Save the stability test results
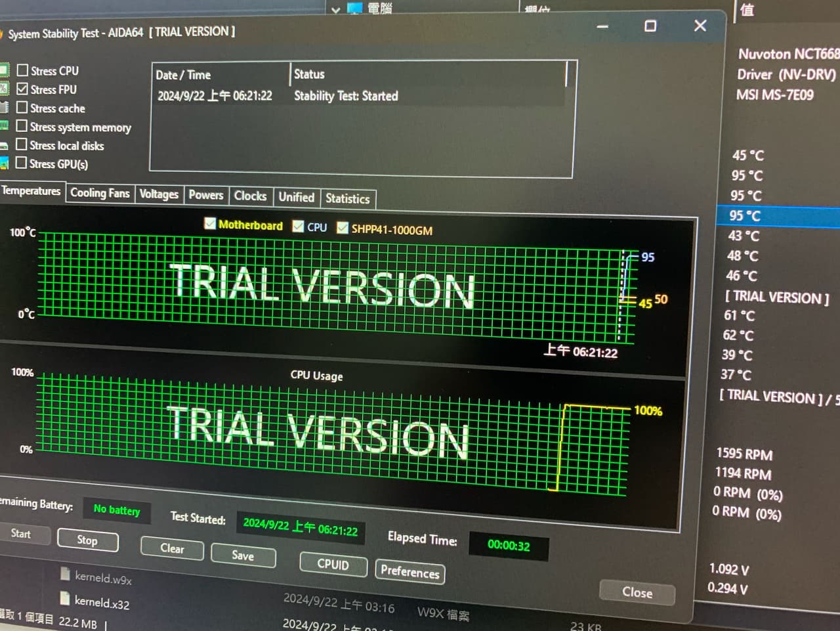Screen dimensions: 840x631 pyautogui.click(x=243, y=555)
